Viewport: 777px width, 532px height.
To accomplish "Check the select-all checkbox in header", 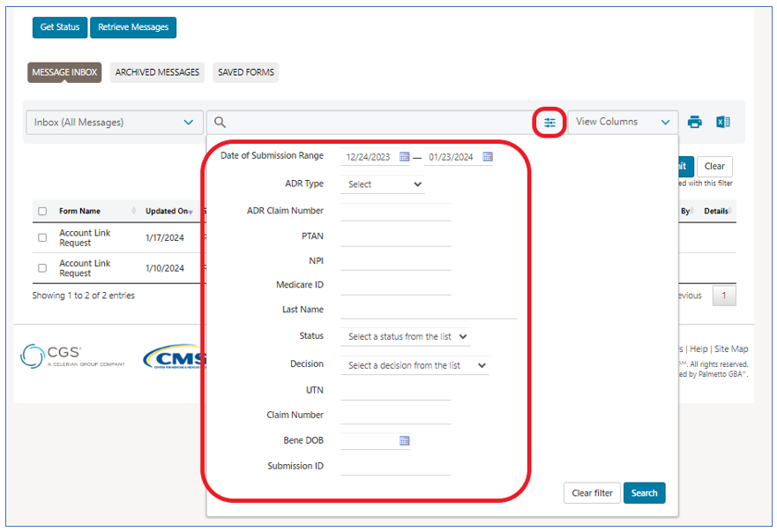I will coord(42,212).
